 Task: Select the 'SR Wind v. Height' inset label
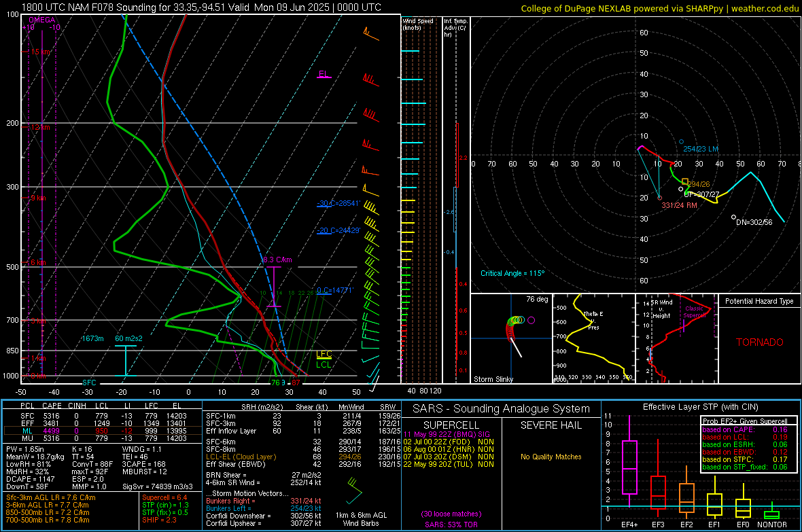click(x=661, y=309)
